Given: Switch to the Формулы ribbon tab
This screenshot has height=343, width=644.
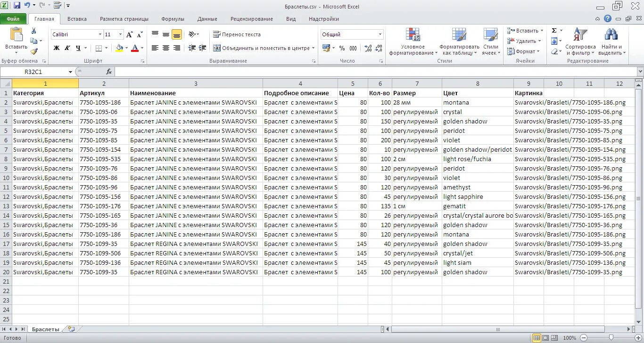Looking at the screenshot, I should [173, 19].
